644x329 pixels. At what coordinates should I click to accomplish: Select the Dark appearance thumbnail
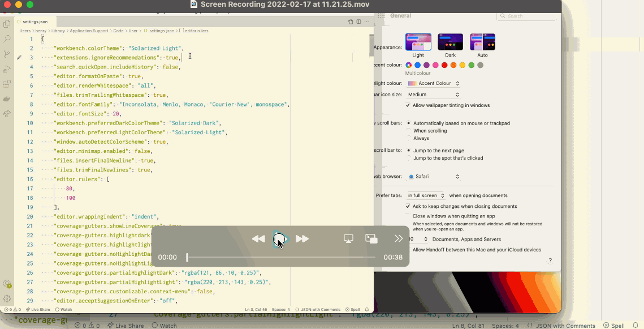[x=450, y=42]
